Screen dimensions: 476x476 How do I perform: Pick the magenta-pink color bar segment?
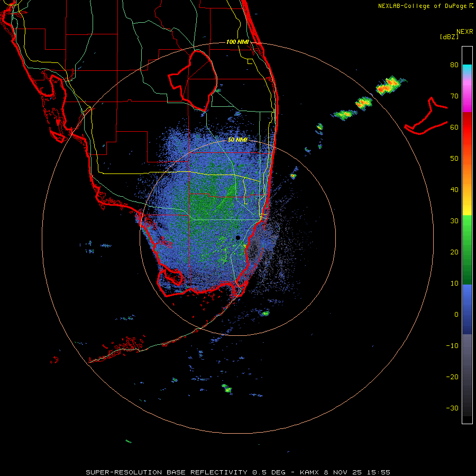click(x=467, y=96)
